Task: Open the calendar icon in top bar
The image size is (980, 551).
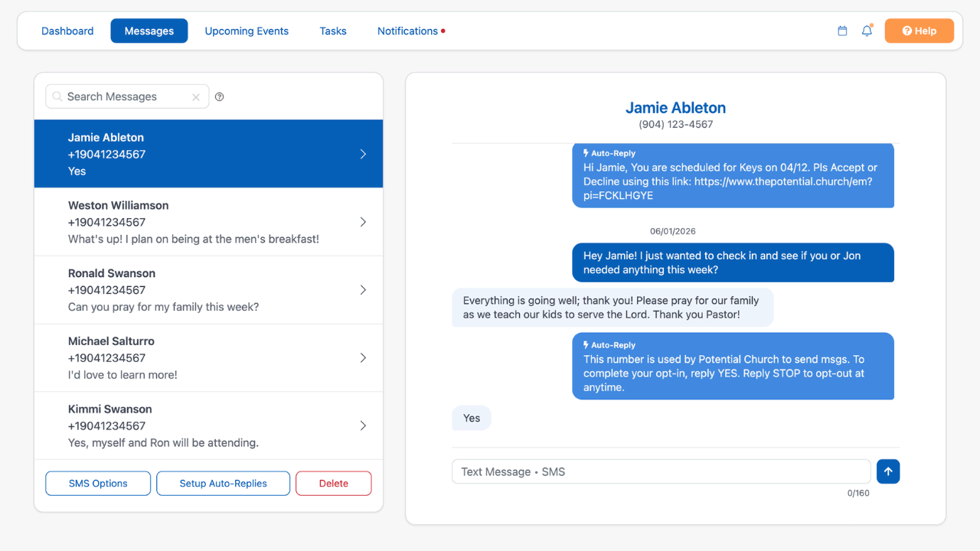Action: 842,31
